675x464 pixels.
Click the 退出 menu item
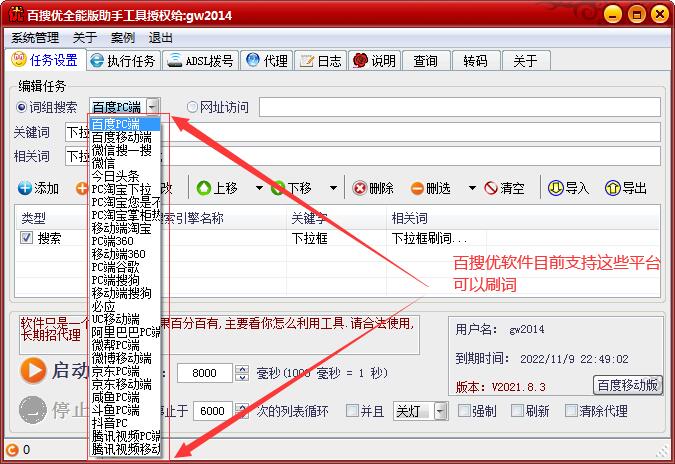point(161,38)
